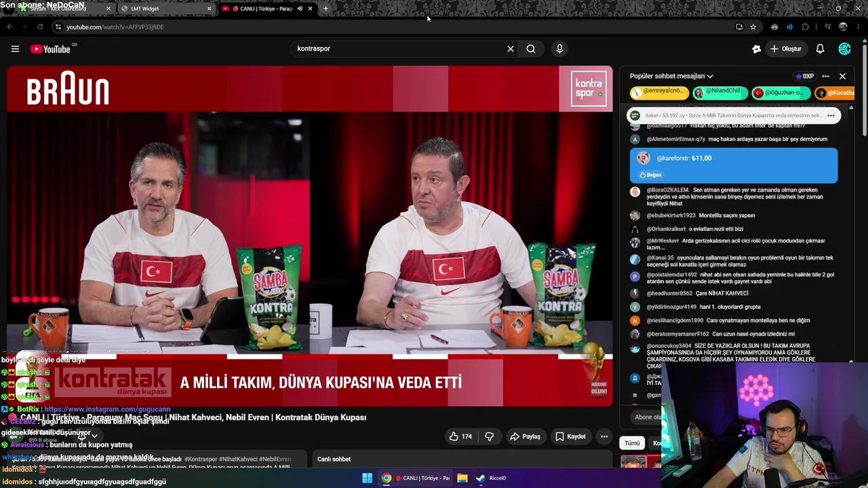
Task: Open Anket poll three-dot menu
Action: 831,115
